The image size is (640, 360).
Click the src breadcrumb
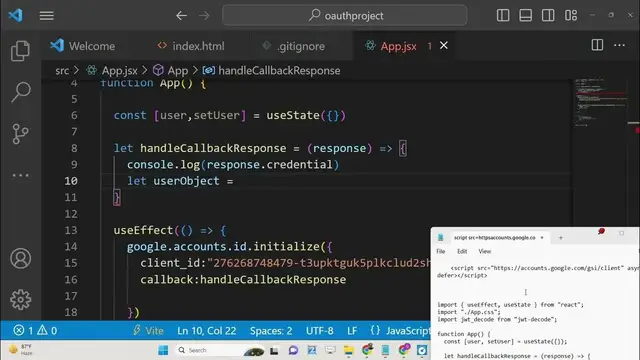point(62,71)
